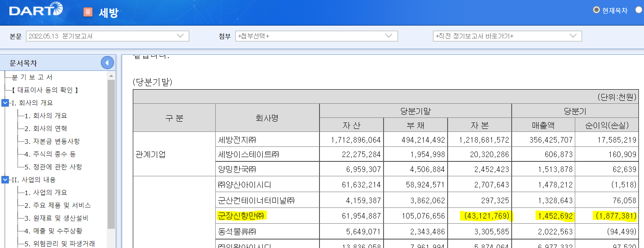This screenshot has width=644, height=248.
Task: Click the 부 채 column header
Action: click(x=416, y=125)
